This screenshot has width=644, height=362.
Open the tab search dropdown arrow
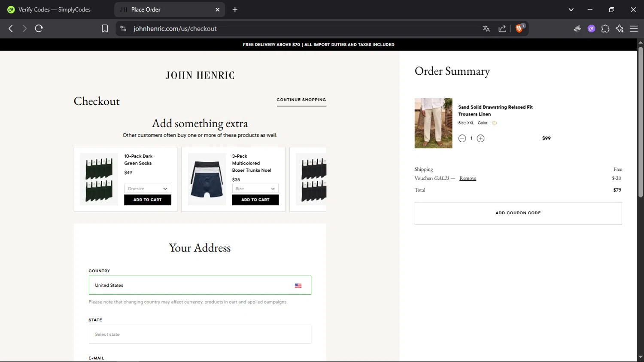coord(571,9)
